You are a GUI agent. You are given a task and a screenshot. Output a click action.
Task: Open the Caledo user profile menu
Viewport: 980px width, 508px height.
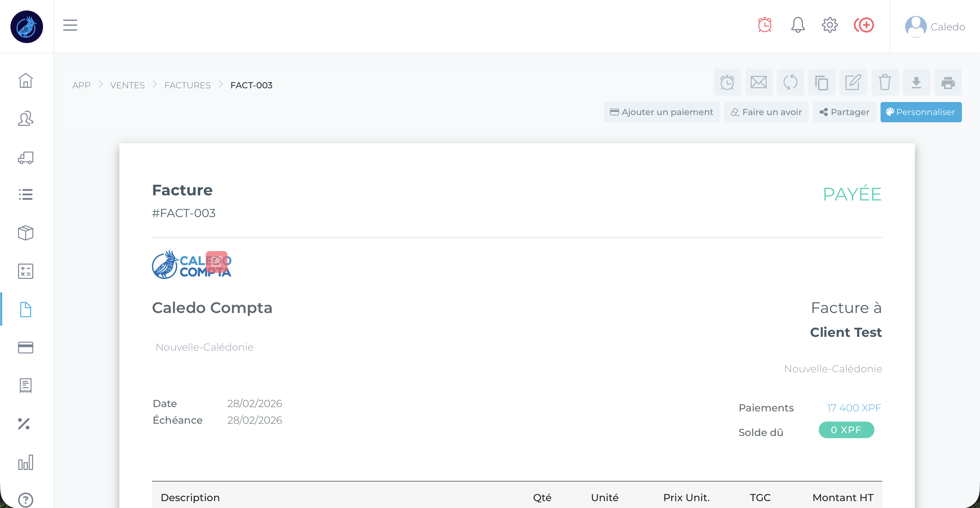[935, 27]
